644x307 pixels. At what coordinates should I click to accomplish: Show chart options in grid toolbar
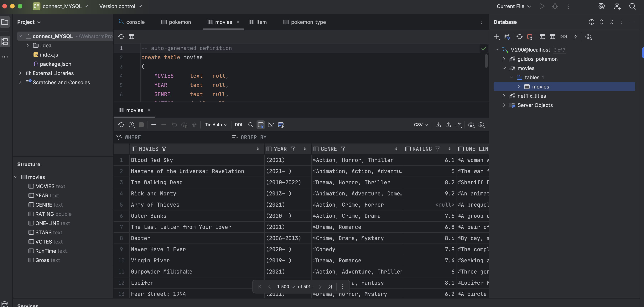tap(271, 125)
